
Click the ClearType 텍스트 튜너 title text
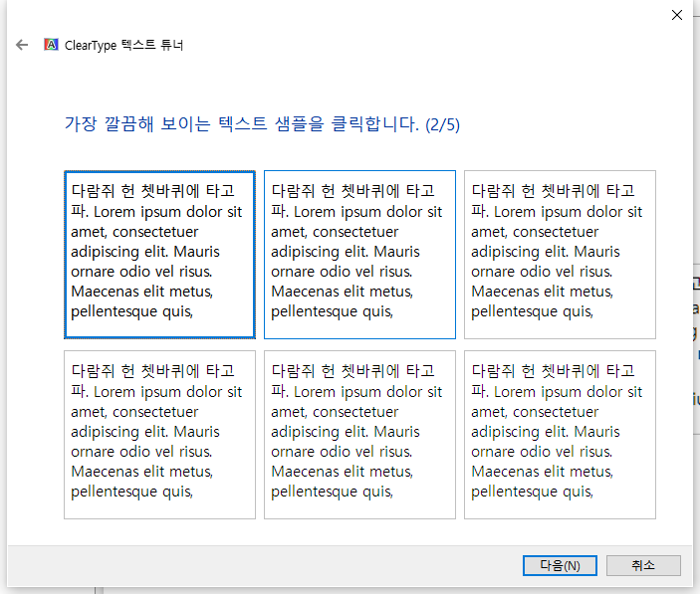point(124,45)
